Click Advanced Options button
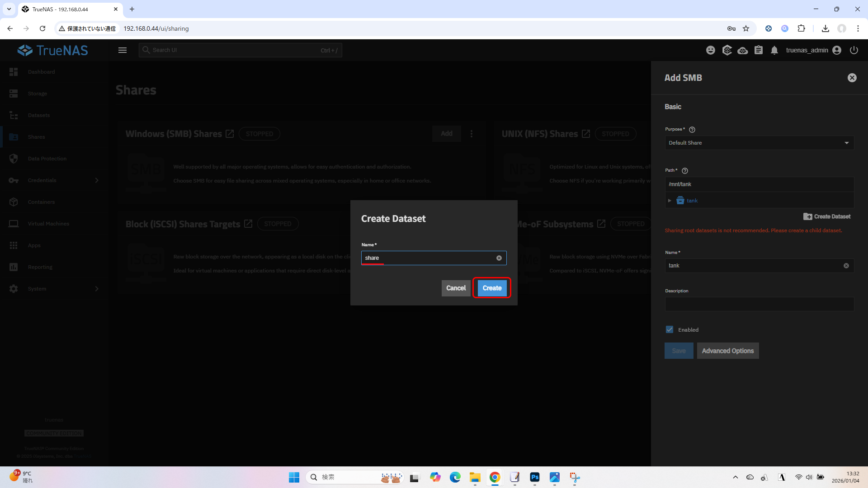This screenshot has width=868, height=488. 727,351
